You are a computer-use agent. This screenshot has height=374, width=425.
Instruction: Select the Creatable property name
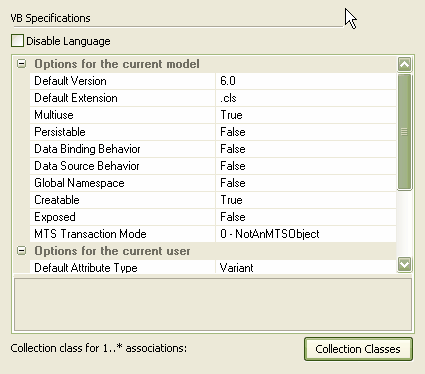123,200
